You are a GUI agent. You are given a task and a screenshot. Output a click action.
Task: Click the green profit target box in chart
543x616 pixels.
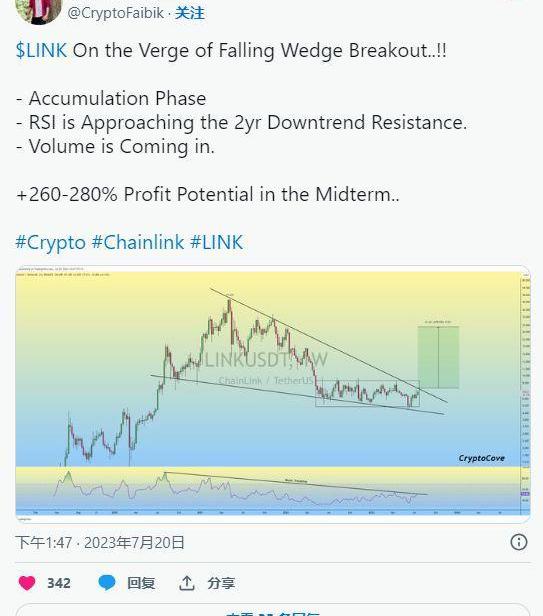(x=438, y=357)
